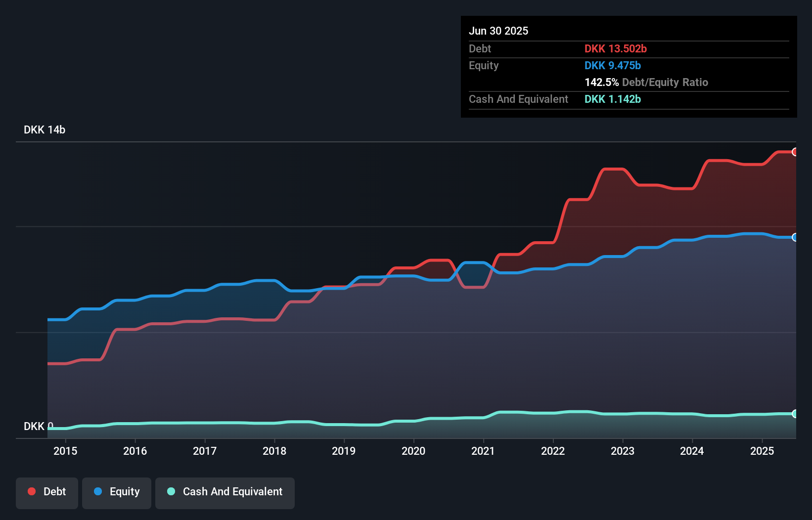Click the Jun 30 2025 tooltip header
Image resolution: width=812 pixels, height=520 pixels.
tap(498, 31)
